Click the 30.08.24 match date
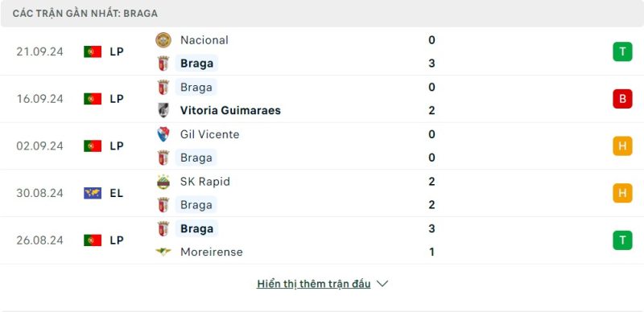This screenshot has width=644, height=312. pos(39,193)
